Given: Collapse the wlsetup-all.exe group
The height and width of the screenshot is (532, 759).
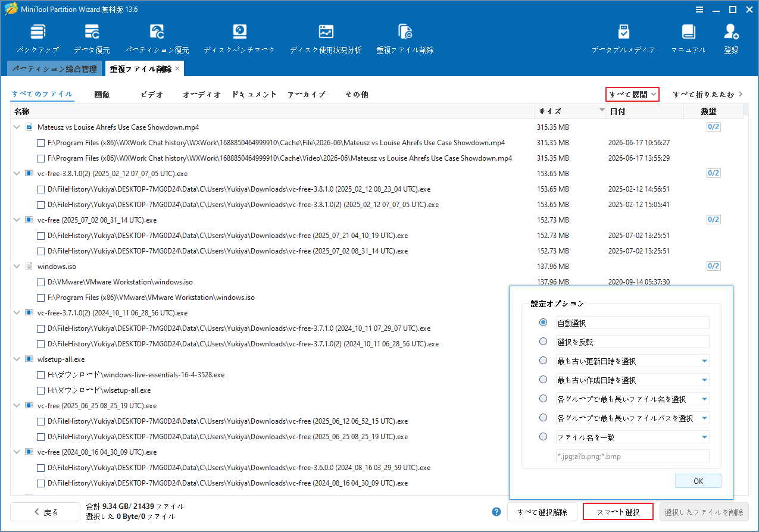Looking at the screenshot, I should coord(17,359).
